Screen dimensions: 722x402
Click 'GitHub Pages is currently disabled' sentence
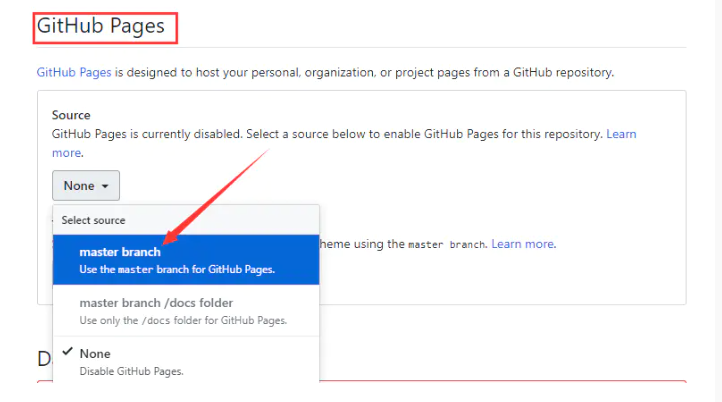pos(147,134)
